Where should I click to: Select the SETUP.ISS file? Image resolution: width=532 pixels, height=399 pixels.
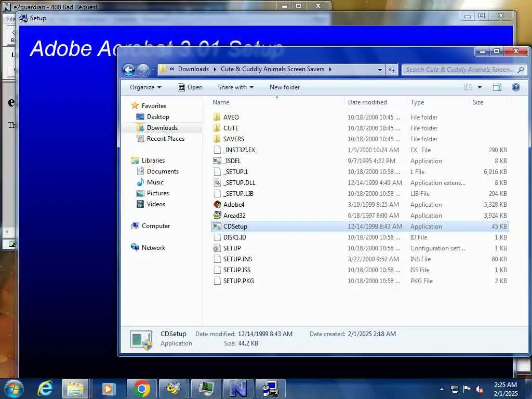pos(236,270)
